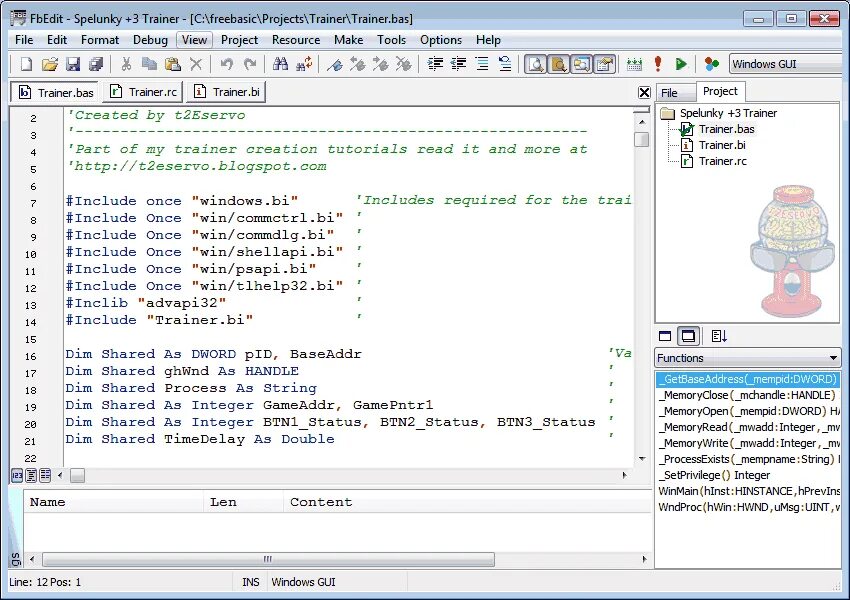Save the current file with disk icon
Screen dimensions: 850x600
(73, 64)
